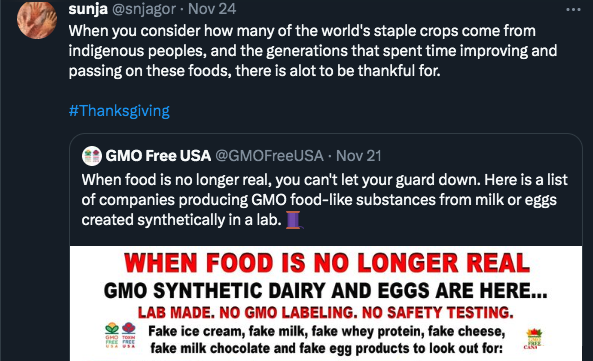Open the quoted tweet's Nov 21 timestamp
The image size is (593, 361).
[359, 156]
